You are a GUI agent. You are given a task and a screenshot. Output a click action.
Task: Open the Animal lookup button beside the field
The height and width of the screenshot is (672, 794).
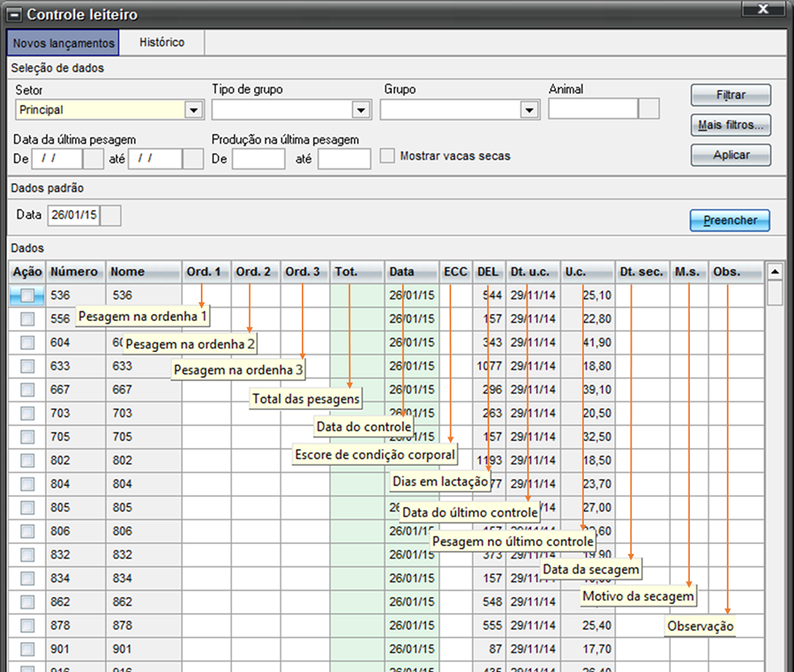click(648, 108)
